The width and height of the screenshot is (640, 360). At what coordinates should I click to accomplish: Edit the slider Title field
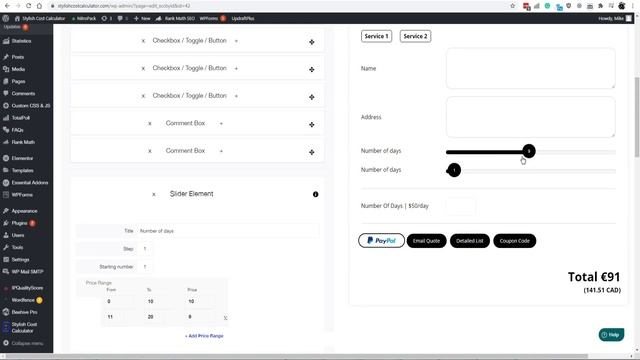tap(228, 231)
